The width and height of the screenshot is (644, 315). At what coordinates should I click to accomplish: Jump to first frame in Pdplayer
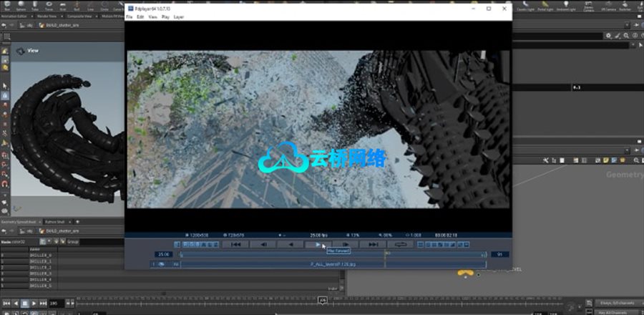click(236, 244)
